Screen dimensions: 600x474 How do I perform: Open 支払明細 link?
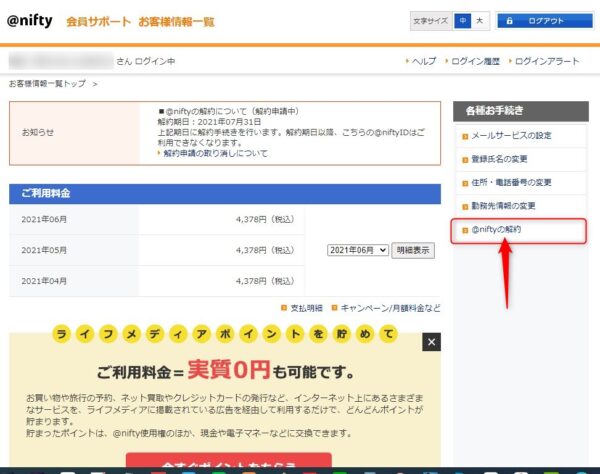(306, 308)
